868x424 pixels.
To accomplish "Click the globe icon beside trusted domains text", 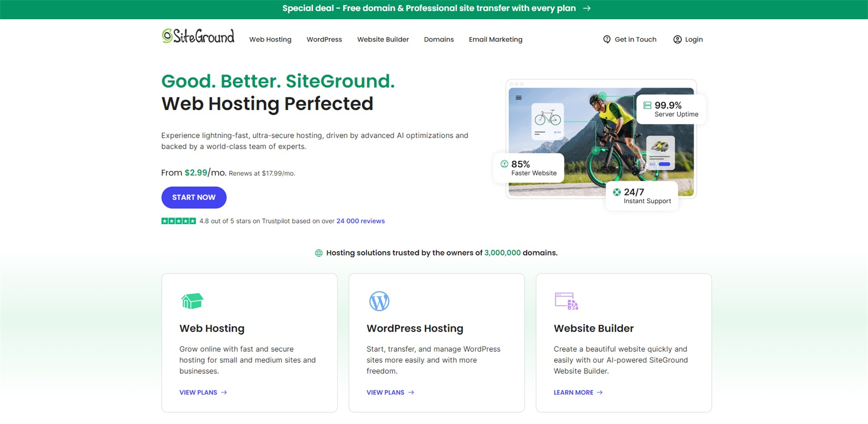I will pos(318,253).
